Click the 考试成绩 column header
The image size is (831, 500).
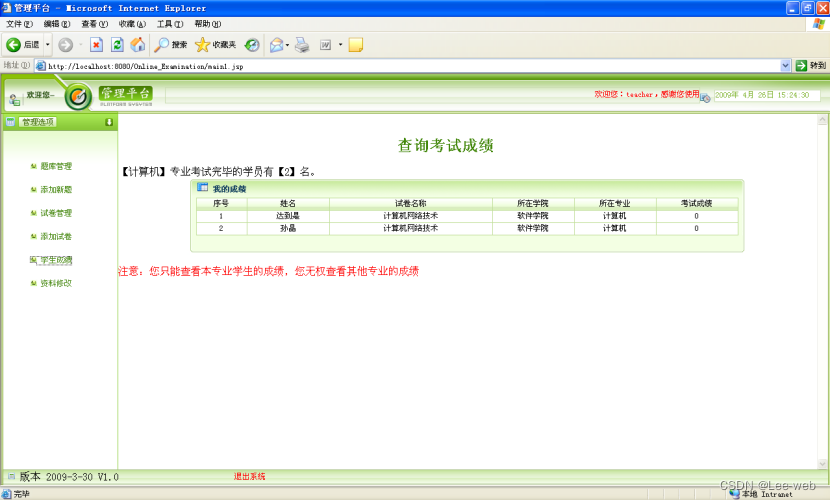(696, 203)
